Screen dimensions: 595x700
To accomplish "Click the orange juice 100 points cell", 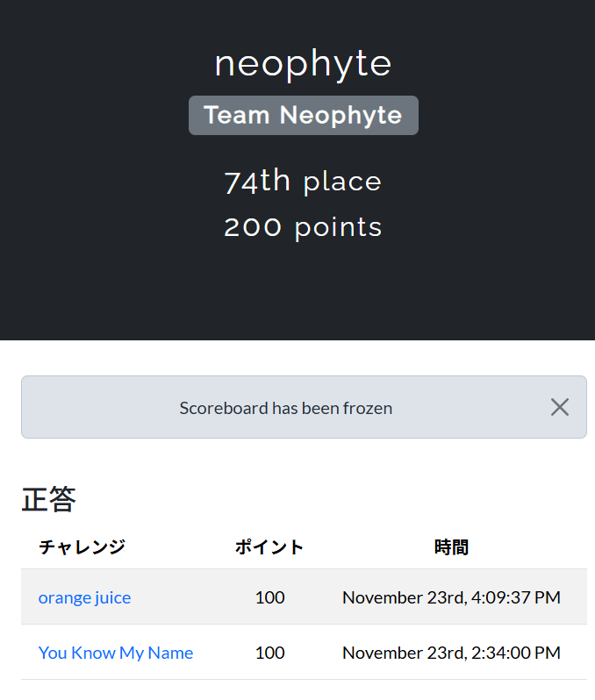I will coord(269,597).
